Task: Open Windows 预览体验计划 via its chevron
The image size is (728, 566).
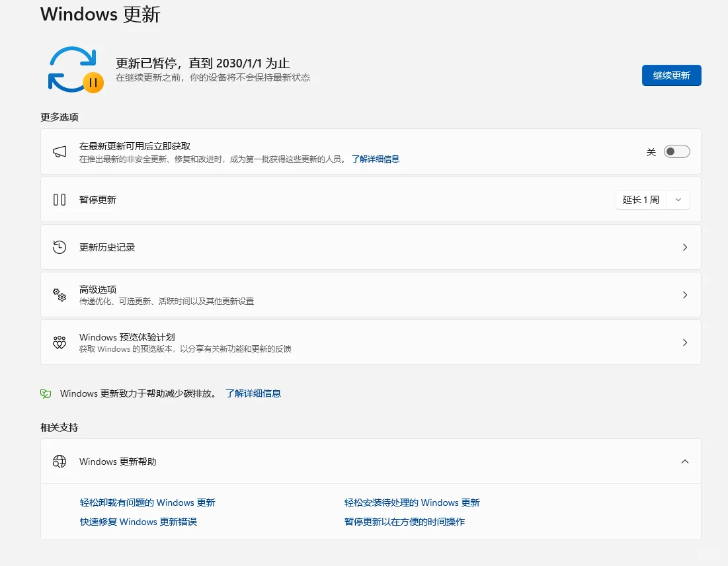Action: tap(685, 342)
